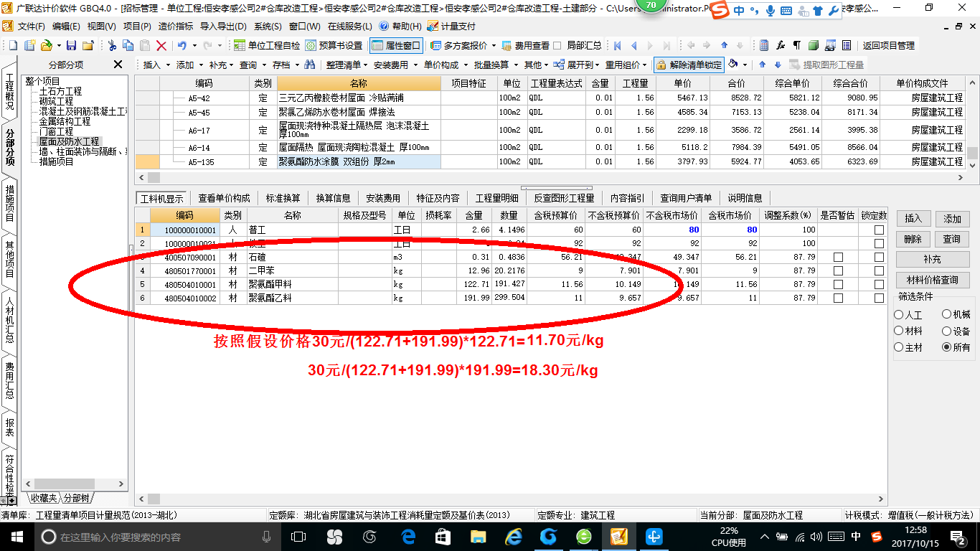Switch to 标准换算 tab
Image resolution: width=980 pixels, height=551 pixels.
click(x=283, y=198)
